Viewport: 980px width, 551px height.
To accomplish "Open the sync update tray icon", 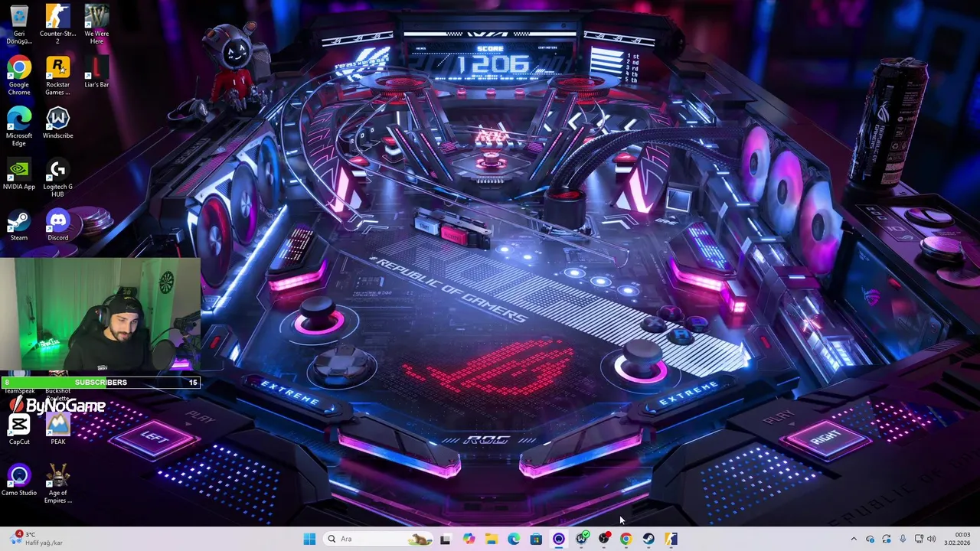I will pyautogui.click(x=887, y=539).
